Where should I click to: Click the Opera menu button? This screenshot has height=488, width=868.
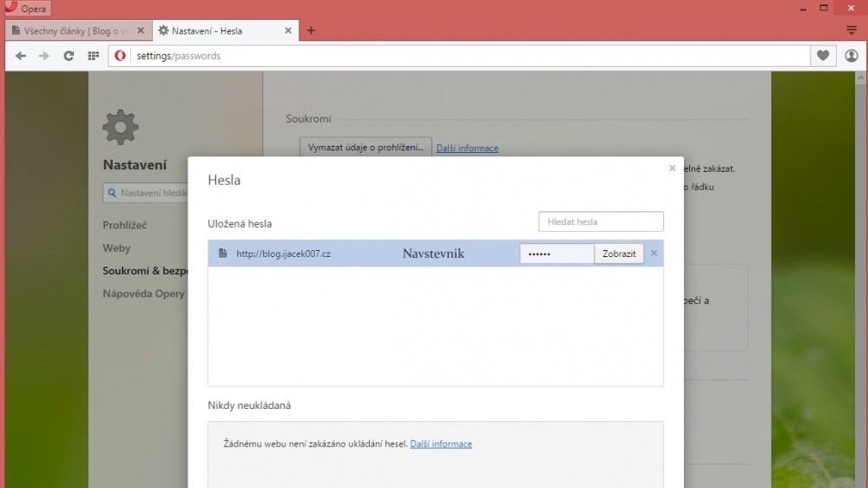coord(26,9)
